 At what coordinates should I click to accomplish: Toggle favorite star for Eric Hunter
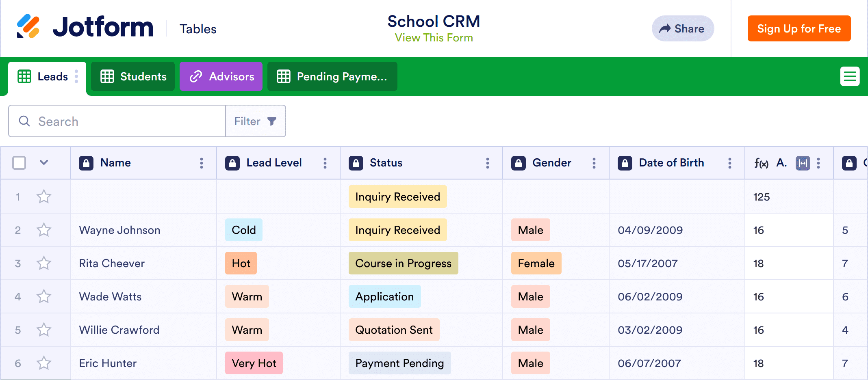click(x=44, y=363)
